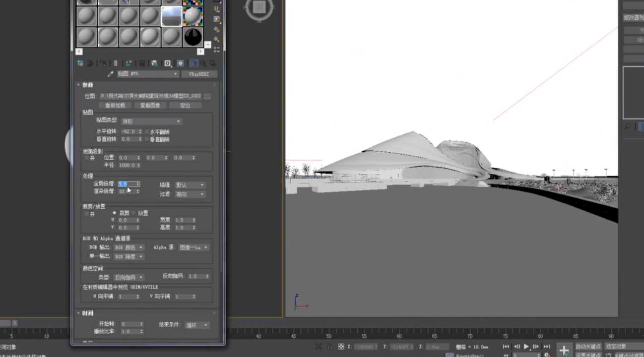
Task: Select the 放置 place radio button
Action: pyautogui.click(x=133, y=213)
